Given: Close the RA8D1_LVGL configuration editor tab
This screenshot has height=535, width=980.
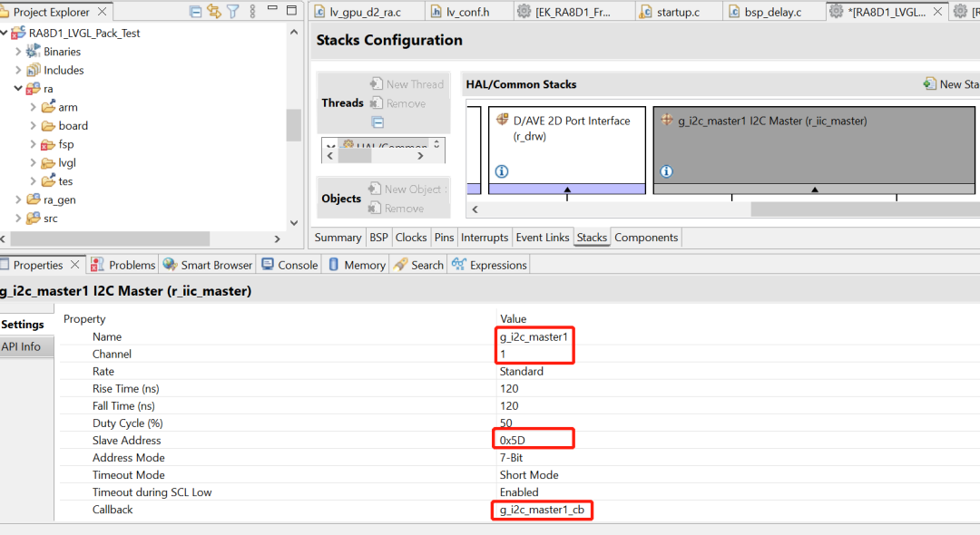Looking at the screenshot, I should tap(937, 11).
